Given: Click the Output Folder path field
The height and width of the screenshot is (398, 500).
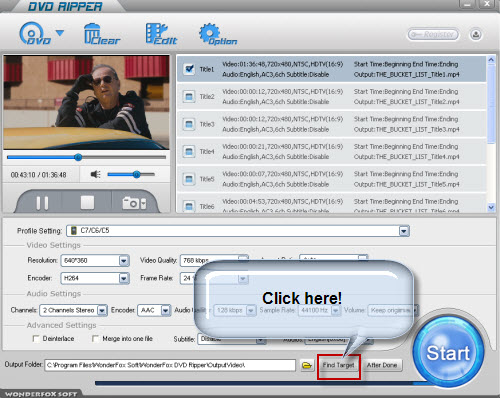Looking at the screenshot, I should click(170, 365).
